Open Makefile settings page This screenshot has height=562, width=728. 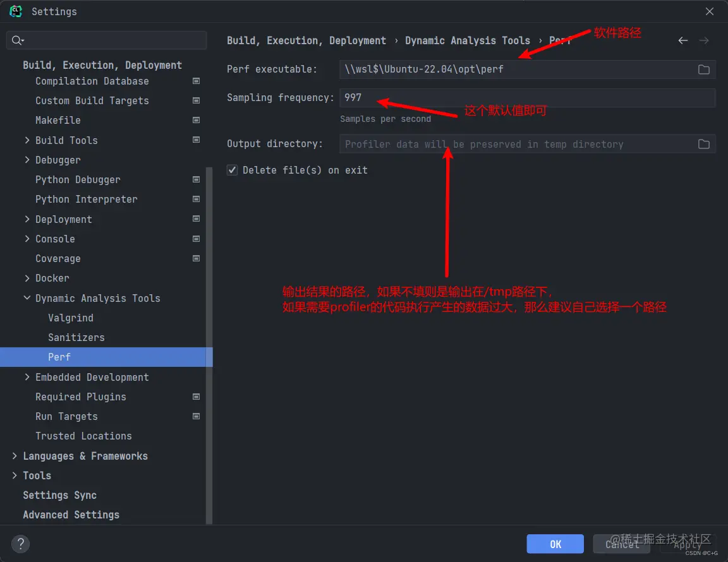pyautogui.click(x=58, y=120)
